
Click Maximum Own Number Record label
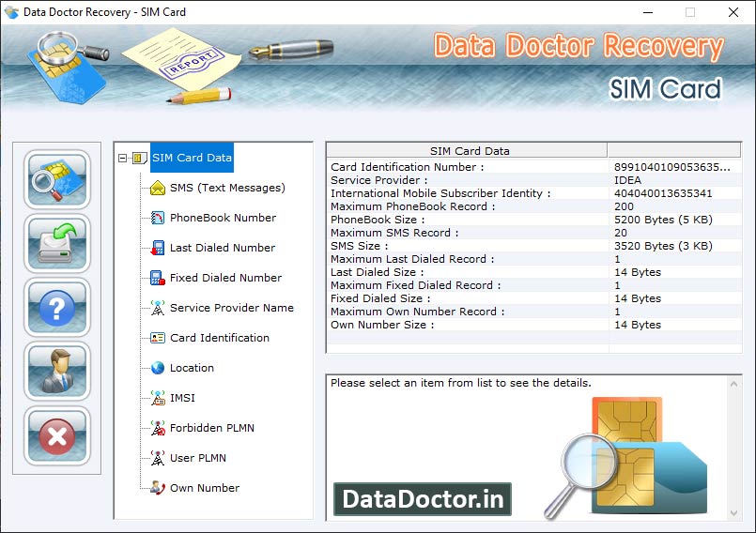pyautogui.click(x=418, y=312)
